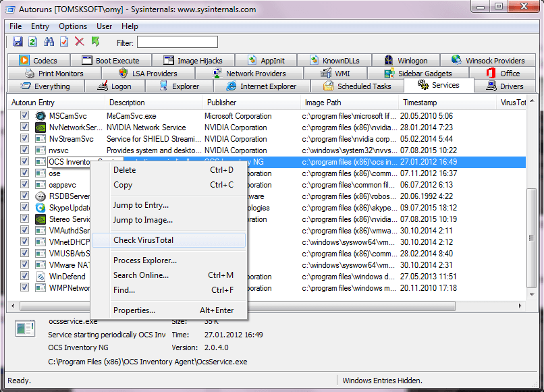Switch to the Office tab
The width and height of the screenshot is (544, 392).
(503, 73)
